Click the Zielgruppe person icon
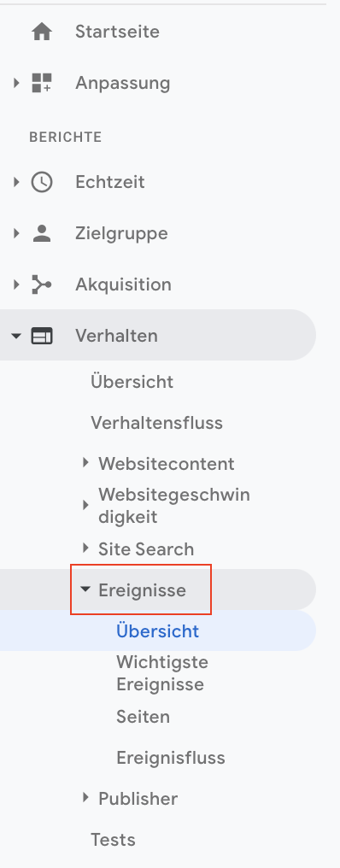This screenshot has width=340, height=868. click(x=42, y=233)
